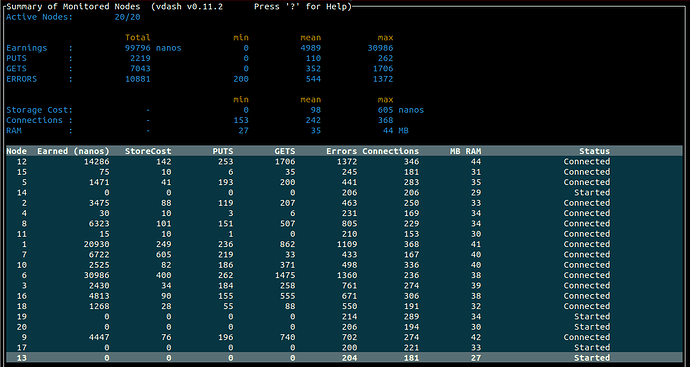
Task: Click the mean connections value 242
Action: pos(313,120)
